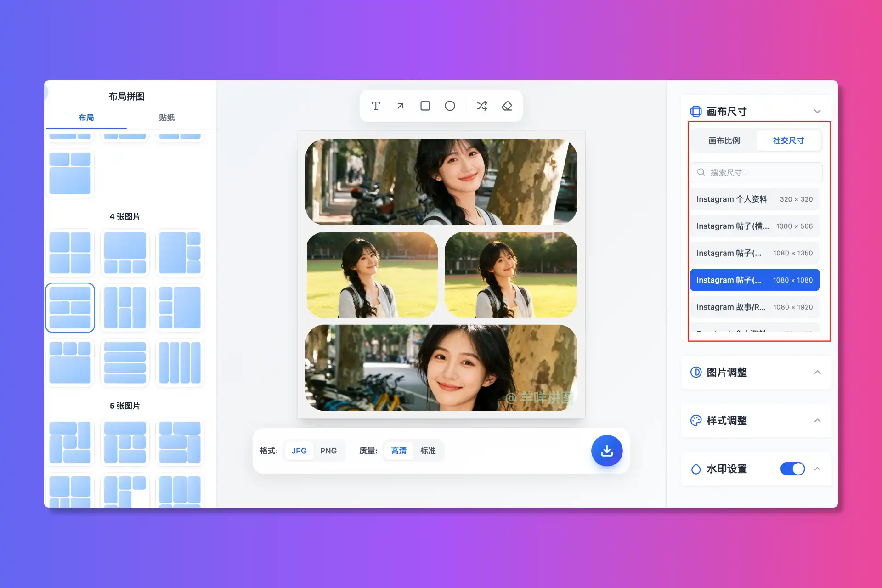The image size is (882, 588).
Task: Click the shuffle images icon
Action: 481,106
